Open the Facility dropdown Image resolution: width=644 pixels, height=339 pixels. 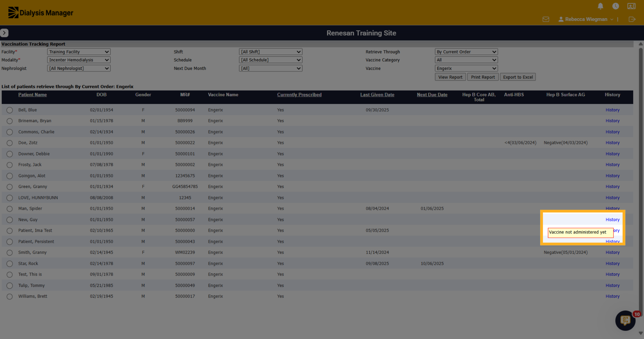click(79, 52)
